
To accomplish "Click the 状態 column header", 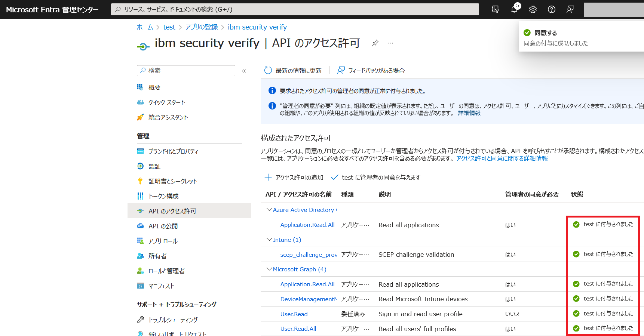I will coord(577,194).
